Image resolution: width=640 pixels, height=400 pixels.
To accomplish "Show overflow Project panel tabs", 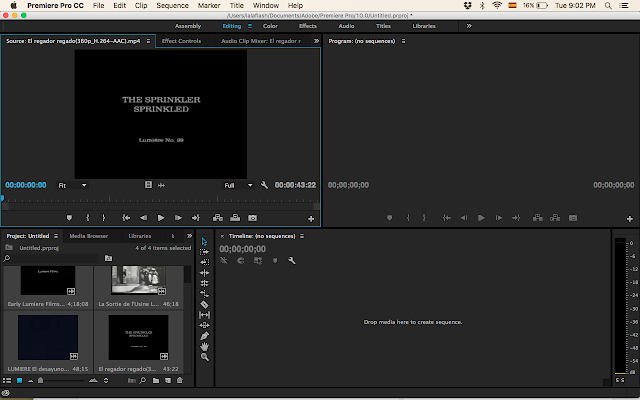I will click(189, 236).
